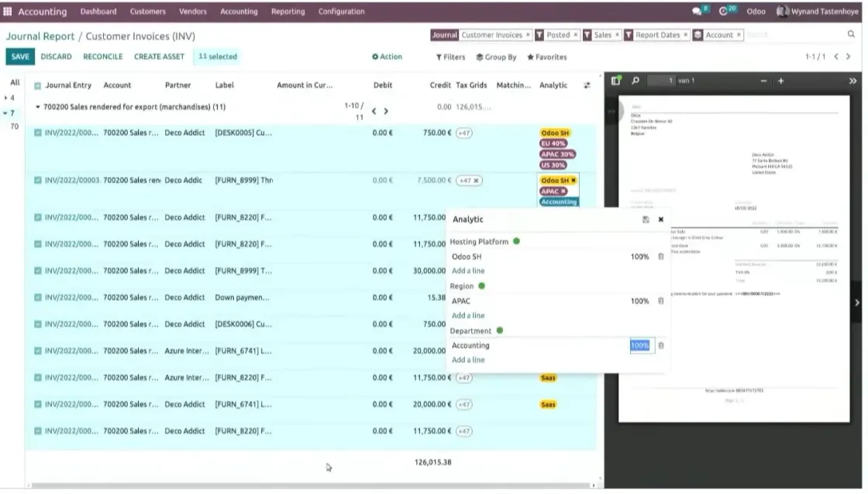Show previous page of group lines
This screenshot has width=868, height=494.
pyautogui.click(x=374, y=112)
